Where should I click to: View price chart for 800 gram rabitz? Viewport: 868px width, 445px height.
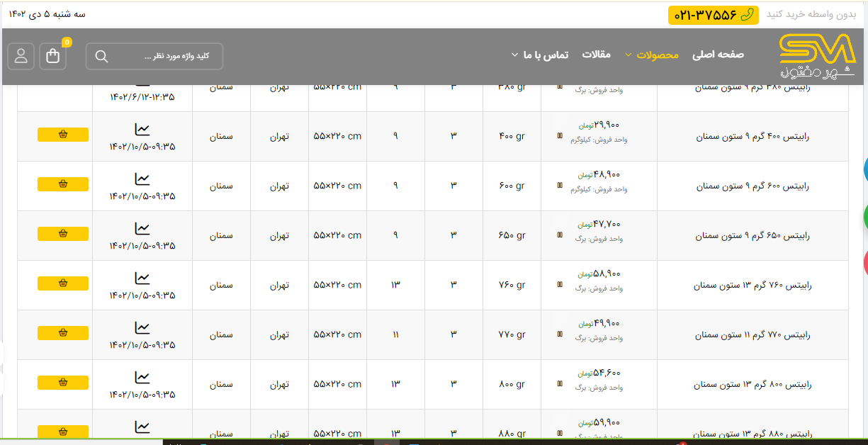pyautogui.click(x=142, y=378)
